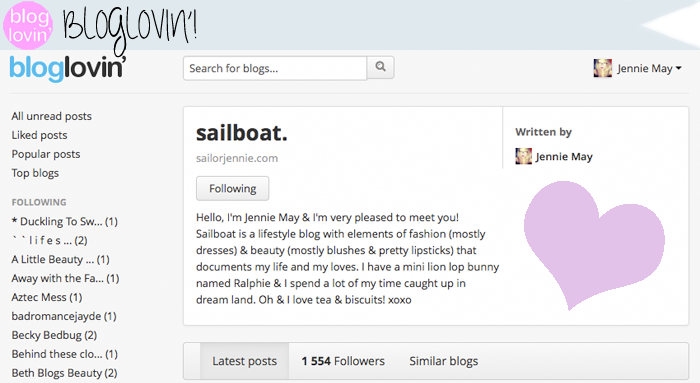Screen dimensions: 700x383
Task: Click Jennie May's avatar in the header
Action: (x=603, y=68)
